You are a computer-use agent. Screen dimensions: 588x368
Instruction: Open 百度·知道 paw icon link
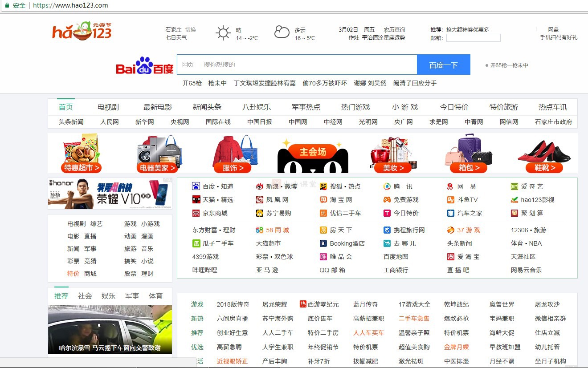pyautogui.click(x=196, y=186)
